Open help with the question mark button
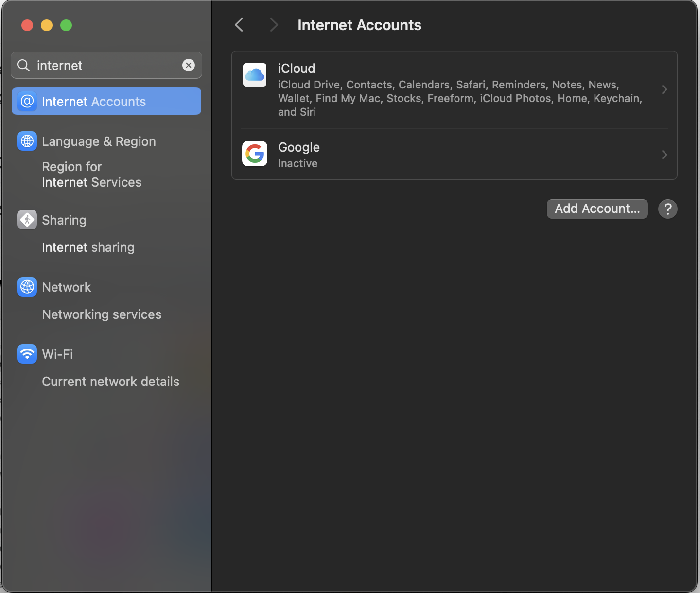Image resolution: width=700 pixels, height=593 pixels. point(668,209)
